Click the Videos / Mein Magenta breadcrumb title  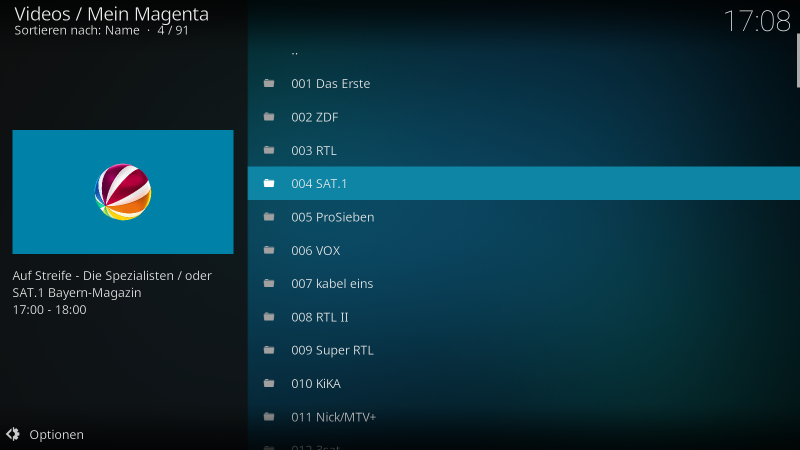click(x=111, y=14)
